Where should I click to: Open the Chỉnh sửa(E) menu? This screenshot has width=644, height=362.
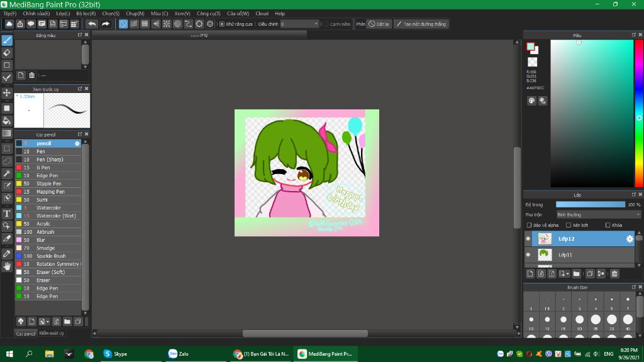36,14
